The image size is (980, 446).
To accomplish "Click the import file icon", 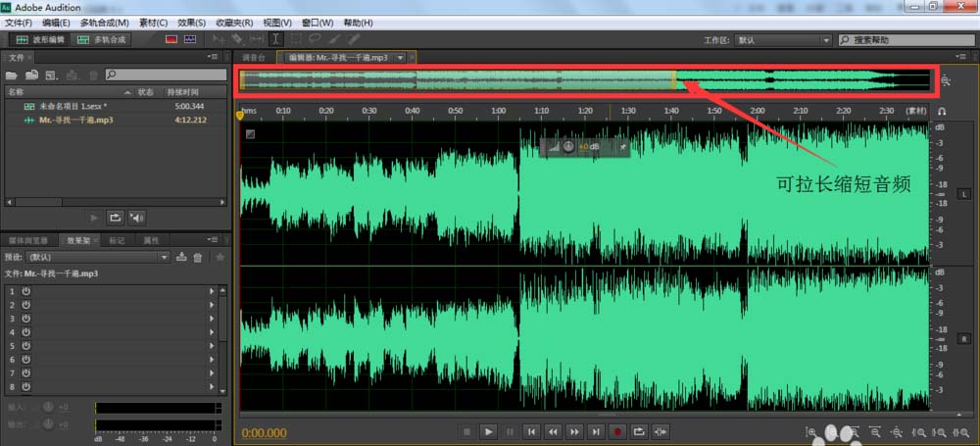I will coord(32,75).
